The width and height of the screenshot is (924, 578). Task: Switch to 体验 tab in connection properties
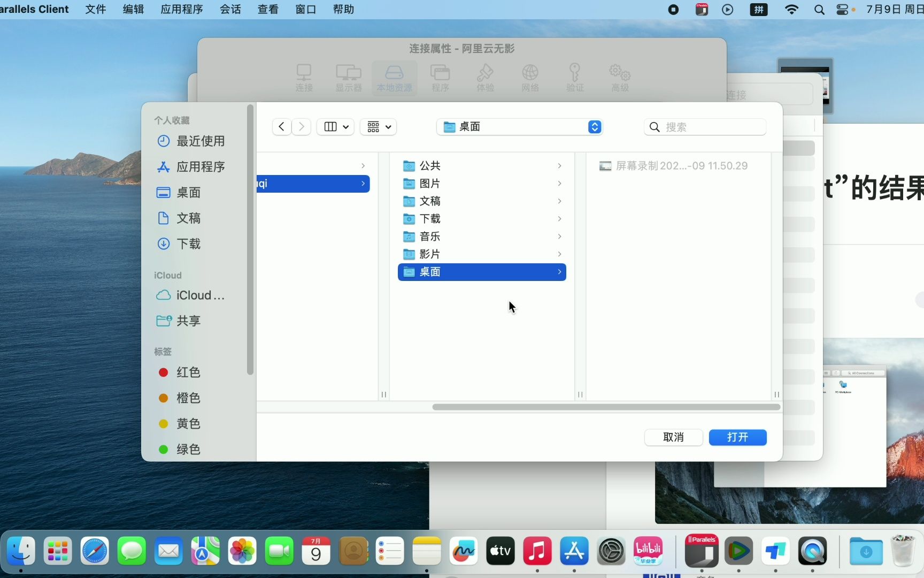[485, 78]
